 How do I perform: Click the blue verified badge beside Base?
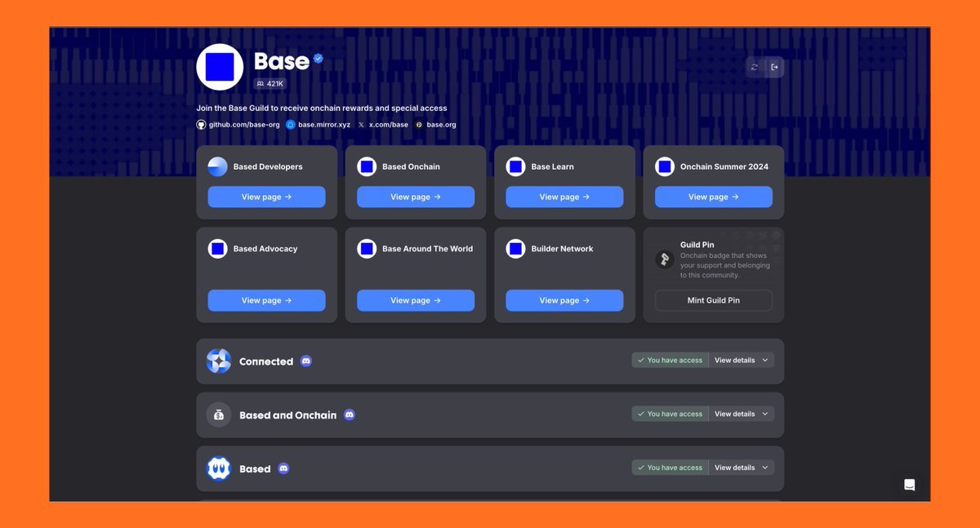tap(318, 59)
